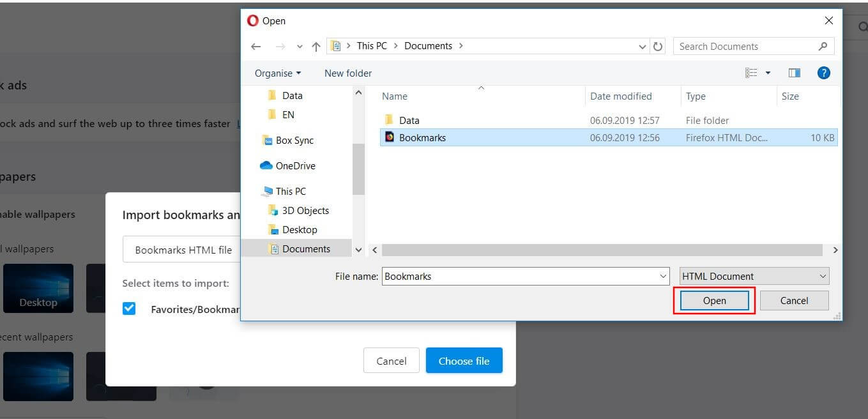The width and height of the screenshot is (868, 419).
Task: Open the Organise menu
Action: [x=277, y=73]
